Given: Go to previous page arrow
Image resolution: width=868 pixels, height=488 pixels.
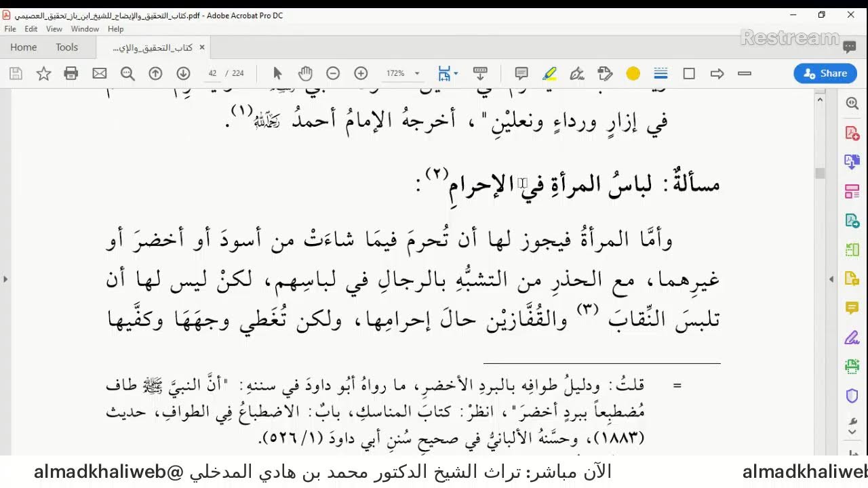Looking at the screenshot, I should [x=155, y=73].
